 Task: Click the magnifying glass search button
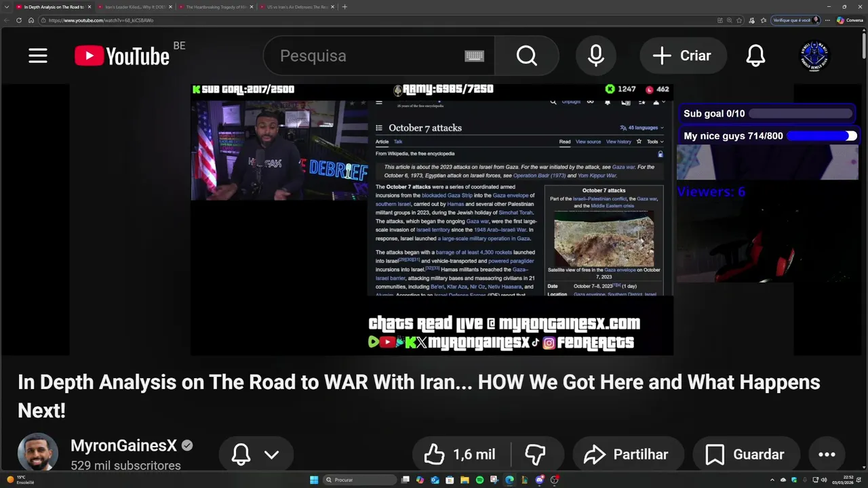526,56
